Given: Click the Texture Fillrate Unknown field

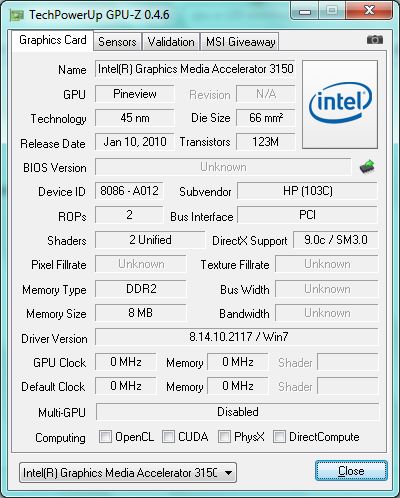Looking at the screenshot, I should [x=327, y=264].
